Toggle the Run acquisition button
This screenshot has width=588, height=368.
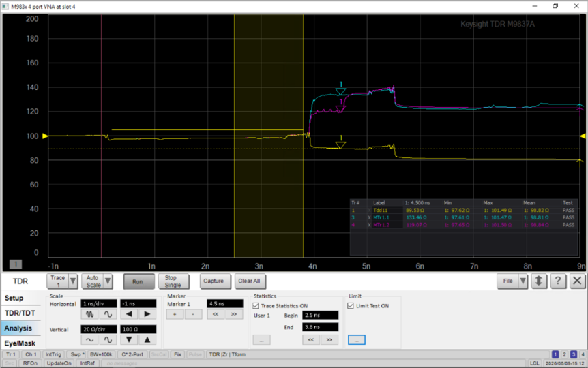pos(138,281)
